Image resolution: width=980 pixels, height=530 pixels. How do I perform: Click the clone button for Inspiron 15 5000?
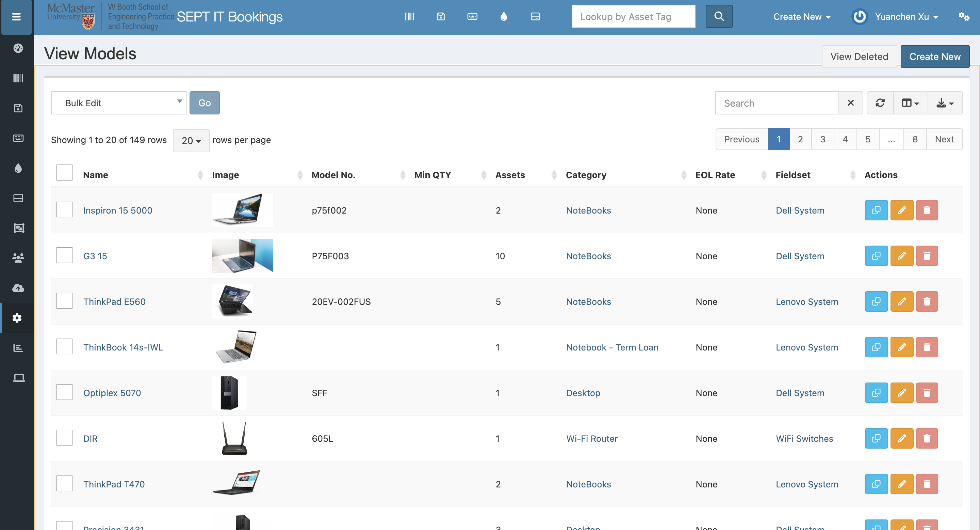click(x=876, y=210)
